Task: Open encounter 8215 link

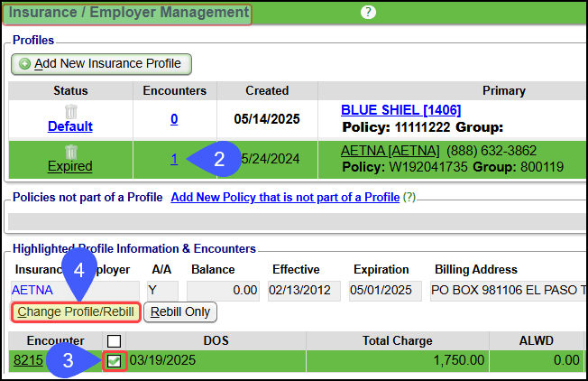Action: (x=28, y=361)
